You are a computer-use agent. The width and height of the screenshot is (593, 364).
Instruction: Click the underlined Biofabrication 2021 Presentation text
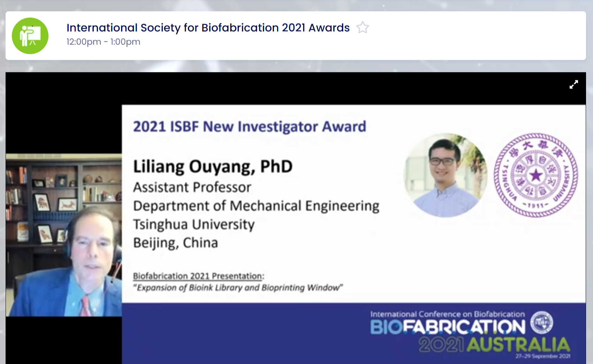pos(198,276)
